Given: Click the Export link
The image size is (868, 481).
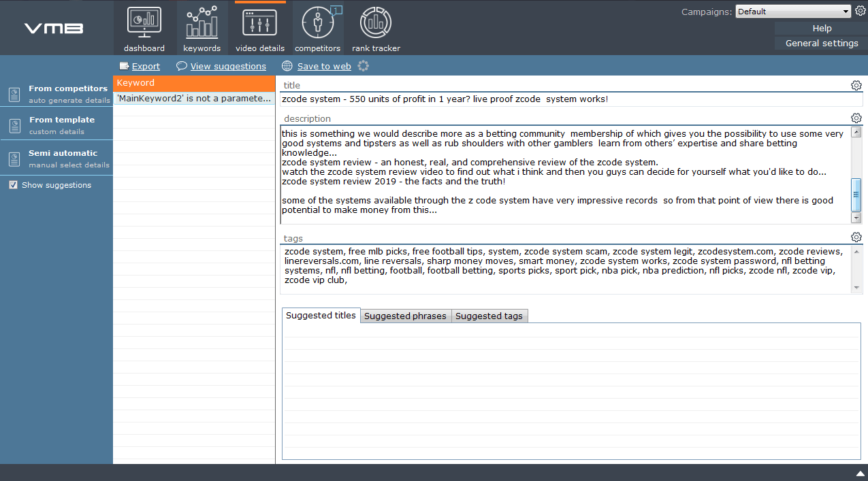Looking at the screenshot, I should pyautogui.click(x=146, y=66).
